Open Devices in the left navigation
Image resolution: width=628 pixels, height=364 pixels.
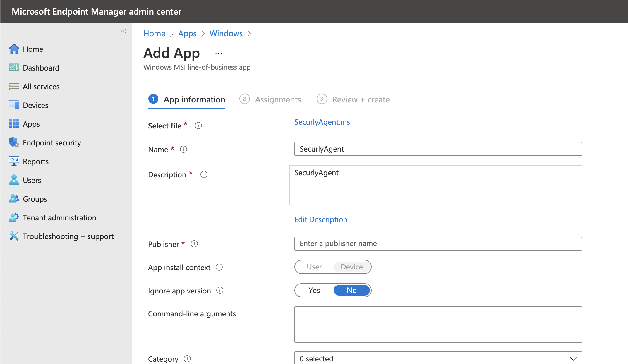click(35, 105)
